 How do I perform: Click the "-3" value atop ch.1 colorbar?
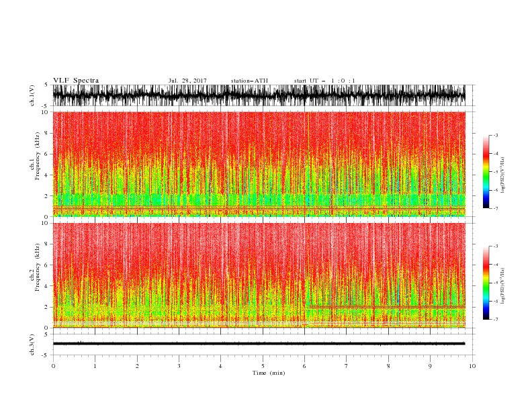pos(495,135)
